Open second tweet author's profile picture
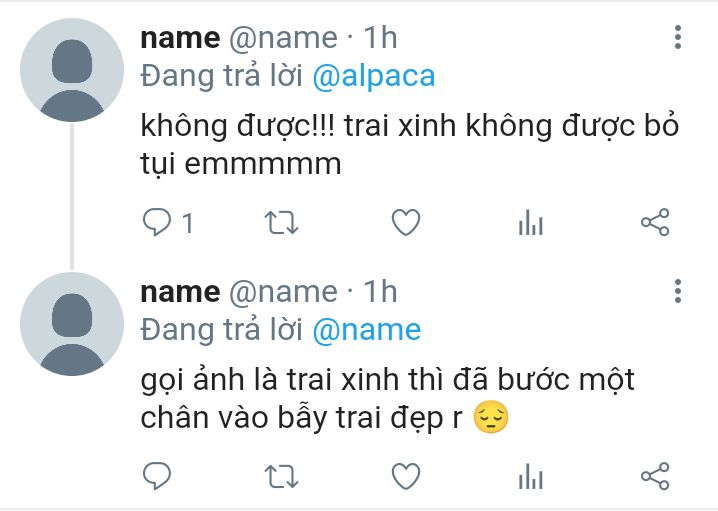Viewport: 718px width, 511px height. click(72, 324)
